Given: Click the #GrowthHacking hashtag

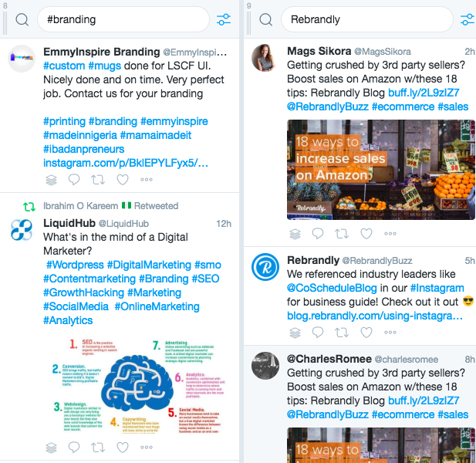Looking at the screenshot, I should point(84,292).
